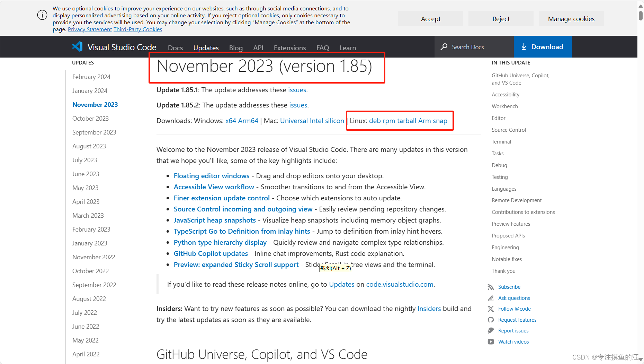The image size is (644, 364).
Task: Open the Insiders build link
Action: [429, 309]
